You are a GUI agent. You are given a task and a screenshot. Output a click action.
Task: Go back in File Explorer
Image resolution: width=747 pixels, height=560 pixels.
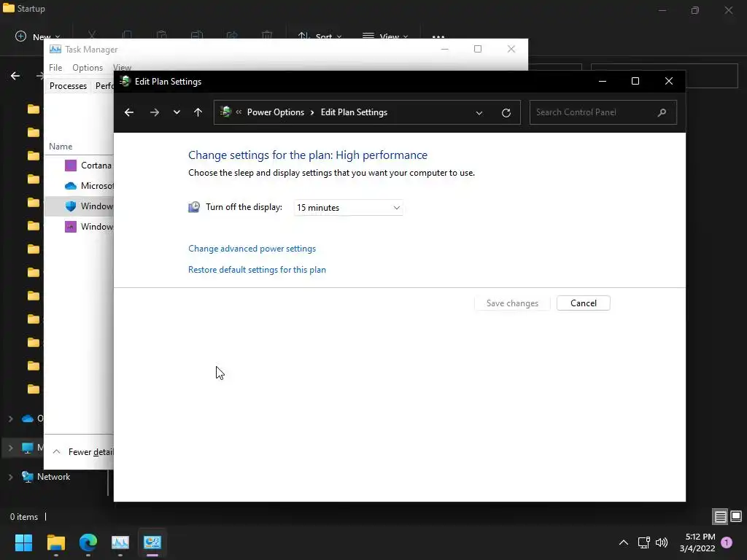(x=15, y=76)
